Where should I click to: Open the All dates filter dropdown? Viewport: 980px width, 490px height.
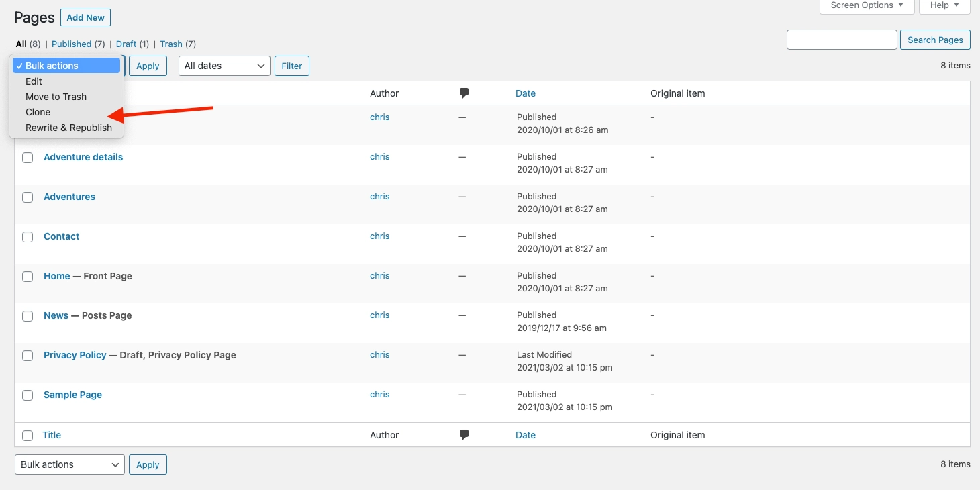[224, 66]
